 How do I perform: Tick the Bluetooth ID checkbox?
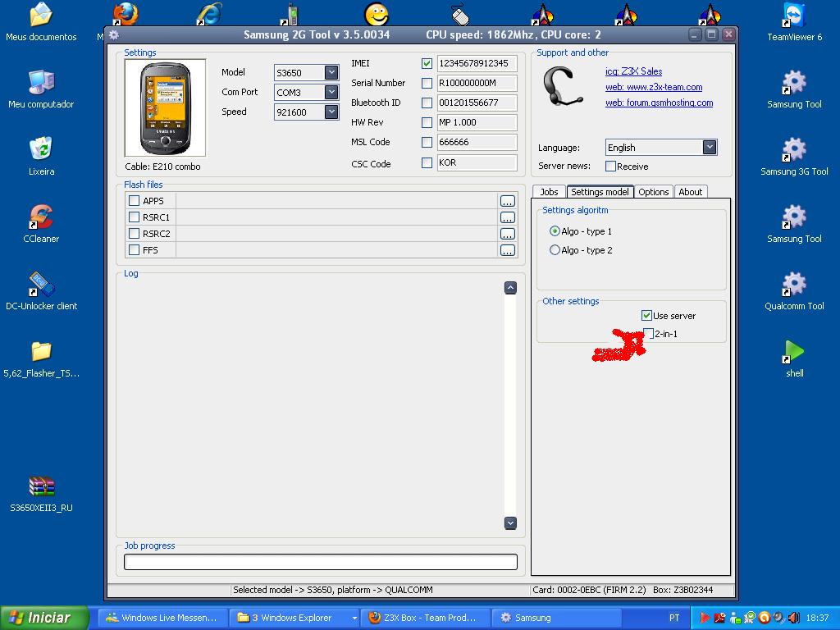click(x=427, y=103)
